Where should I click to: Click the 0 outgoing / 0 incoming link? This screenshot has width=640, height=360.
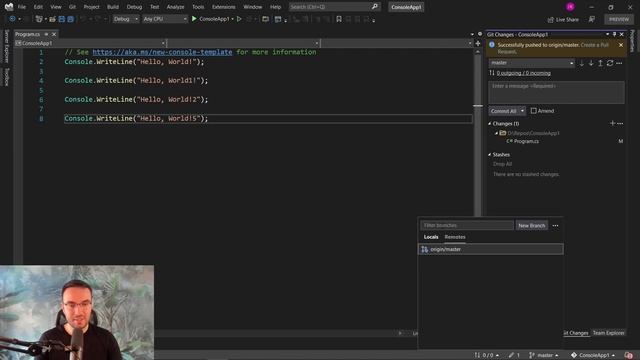click(x=524, y=73)
